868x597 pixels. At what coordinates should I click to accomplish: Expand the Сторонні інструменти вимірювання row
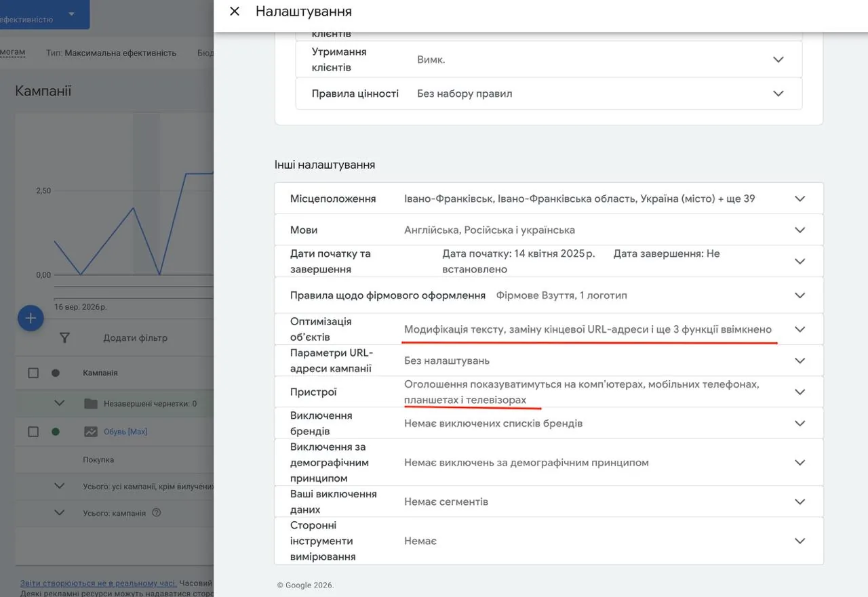point(800,541)
